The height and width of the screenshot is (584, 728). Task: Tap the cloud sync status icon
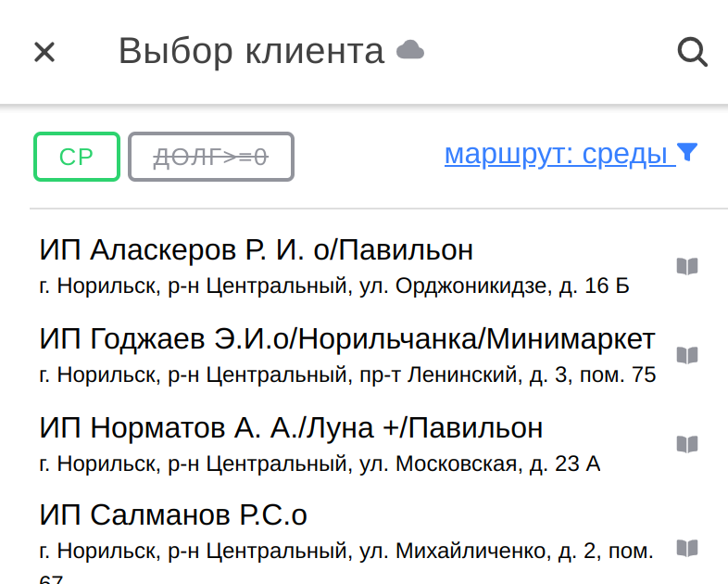coord(410,50)
